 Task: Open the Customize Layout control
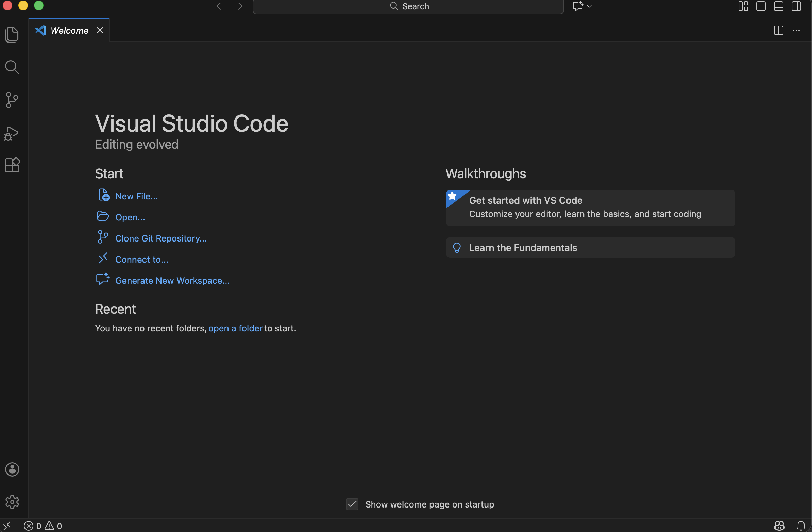tap(743, 6)
